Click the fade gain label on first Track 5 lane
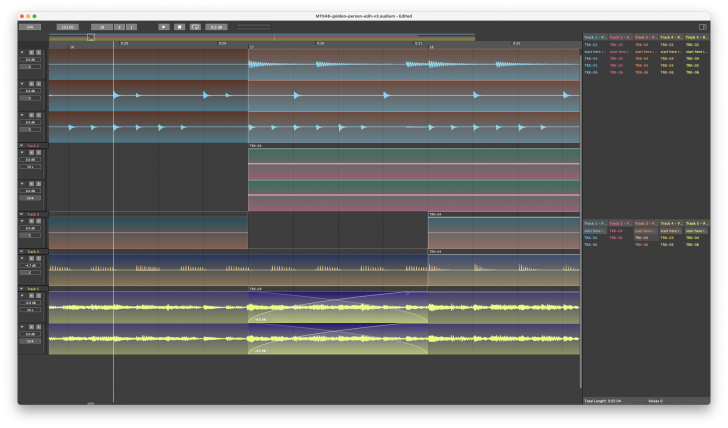Image resolution: width=728 pixels, height=428 pixels. (x=260, y=319)
